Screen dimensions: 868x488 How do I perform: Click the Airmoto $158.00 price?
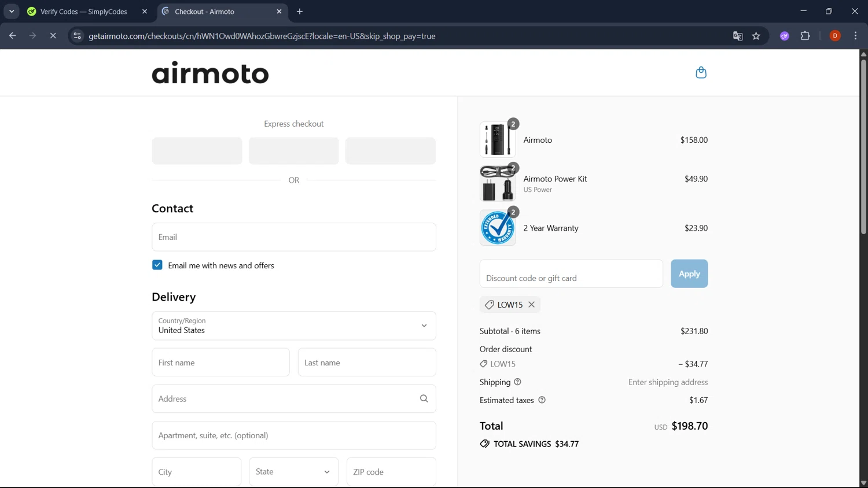click(x=694, y=140)
